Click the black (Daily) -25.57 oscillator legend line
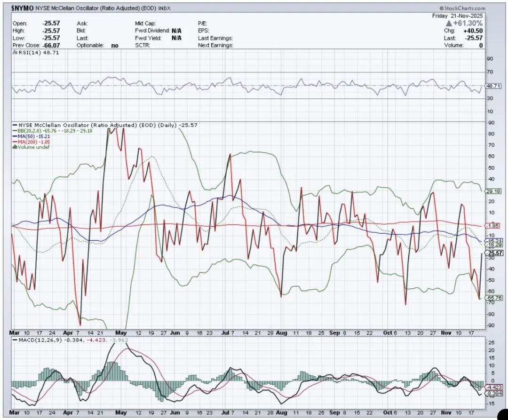Viewport: 508px width, 420px height. pos(105,125)
